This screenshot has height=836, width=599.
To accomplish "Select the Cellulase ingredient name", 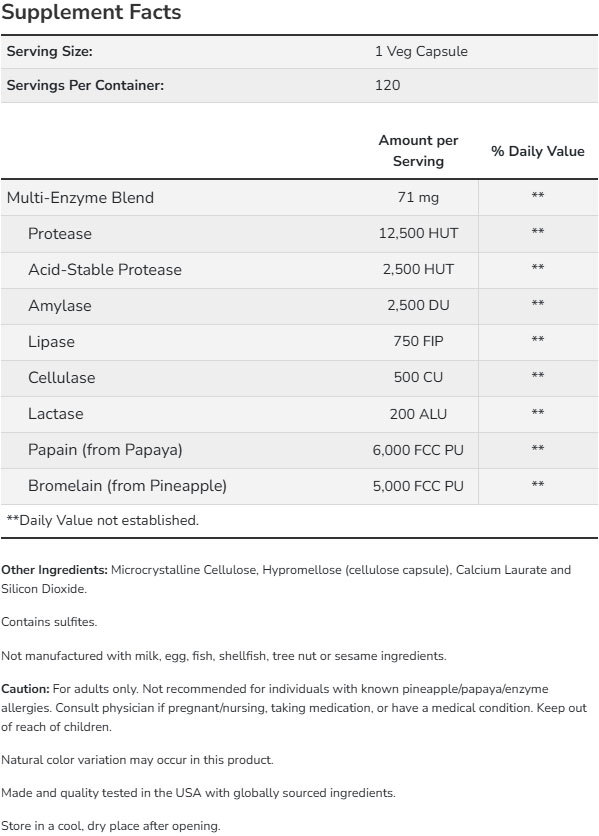I will point(62,377).
